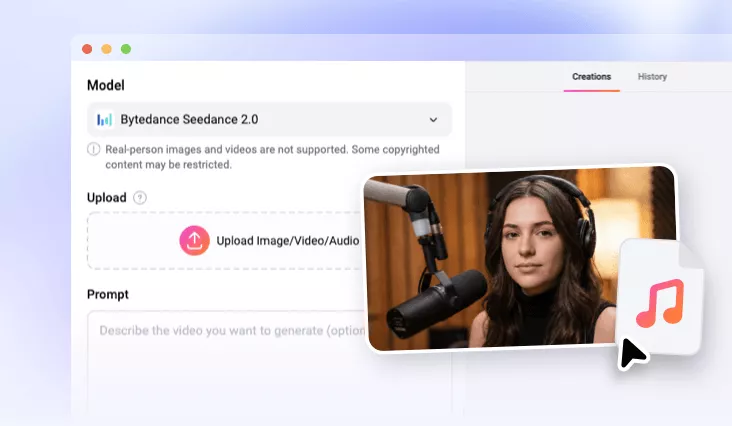Image resolution: width=732 pixels, height=426 pixels.
Task: Click the "Model" heading text
Action: 106,85
